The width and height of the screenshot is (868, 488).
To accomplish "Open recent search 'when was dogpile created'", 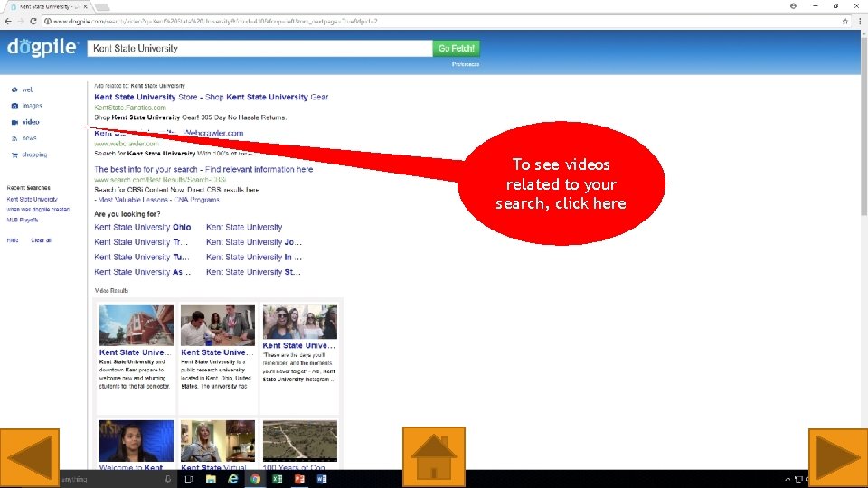I will pyautogui.click(x=38, y=210).
